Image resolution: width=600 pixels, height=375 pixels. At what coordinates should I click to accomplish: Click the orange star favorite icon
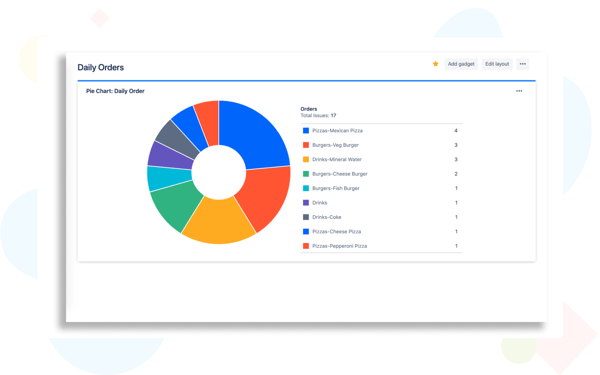coord(435,64)
